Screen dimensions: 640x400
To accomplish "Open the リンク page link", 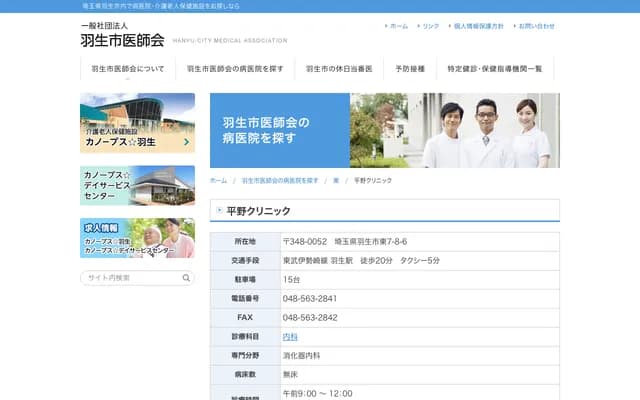I will 430,26.
